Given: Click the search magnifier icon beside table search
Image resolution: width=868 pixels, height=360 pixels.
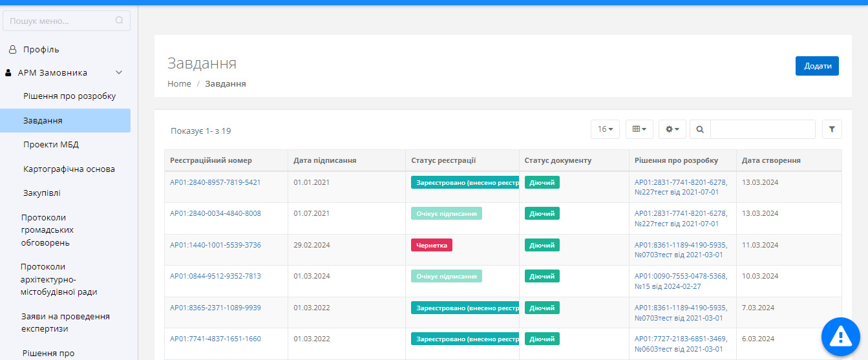Looking at the screenshot, I should (x=700, y=129).
